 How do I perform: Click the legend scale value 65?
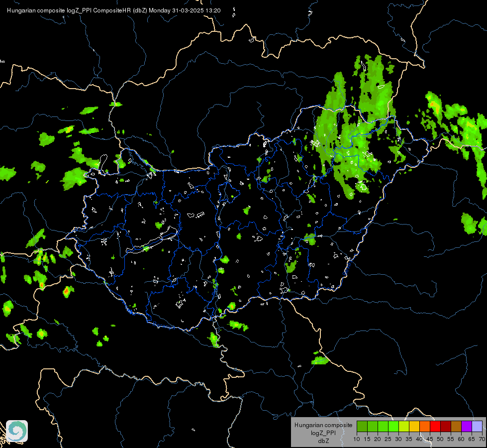coord(472,440)
